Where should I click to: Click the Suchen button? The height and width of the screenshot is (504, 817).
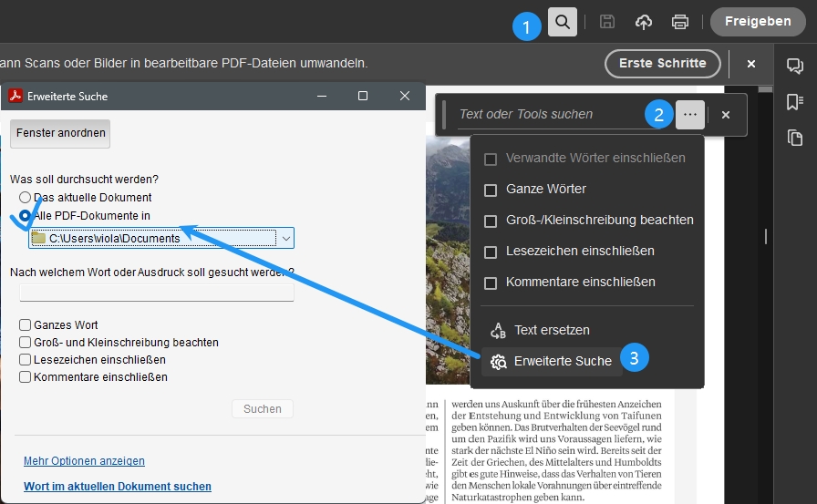click(262, 408)
